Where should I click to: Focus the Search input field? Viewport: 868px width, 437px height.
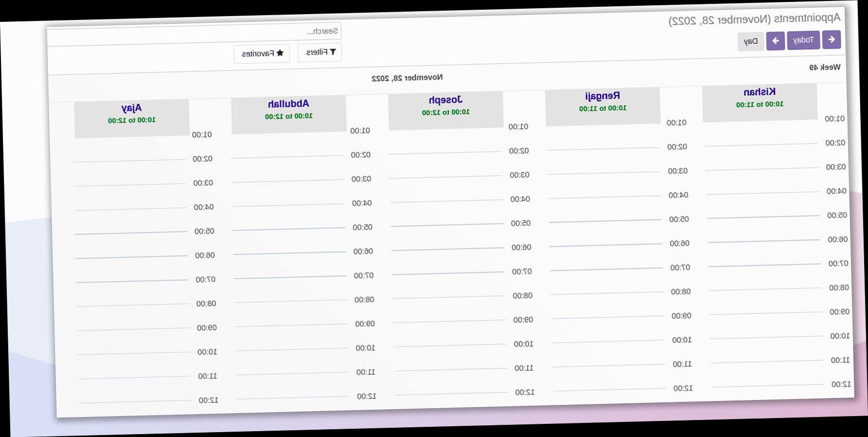(195, 33)
